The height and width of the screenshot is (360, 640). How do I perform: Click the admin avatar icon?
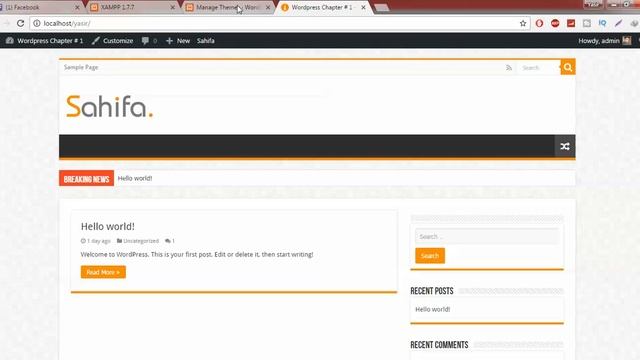(x=627, y=41)
